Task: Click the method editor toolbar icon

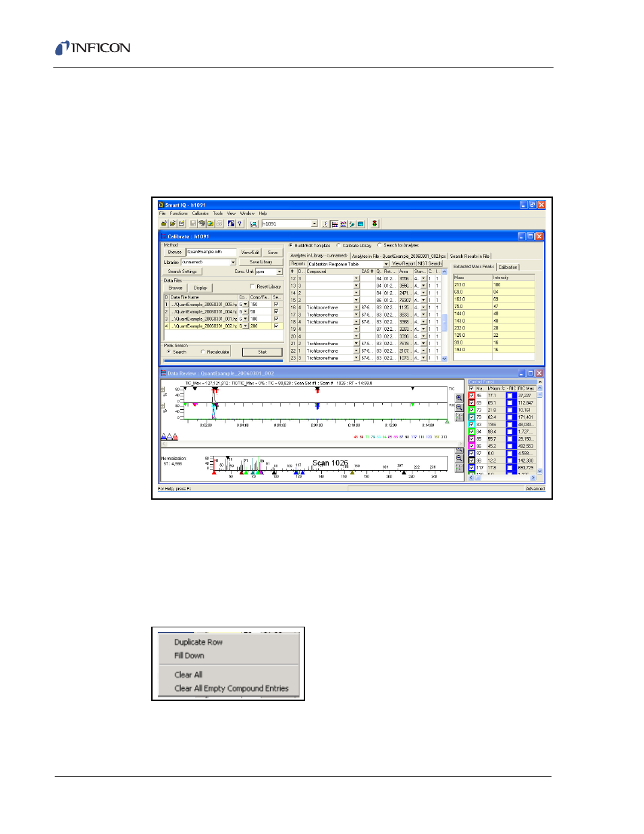Action: click(x=335, y=224)
